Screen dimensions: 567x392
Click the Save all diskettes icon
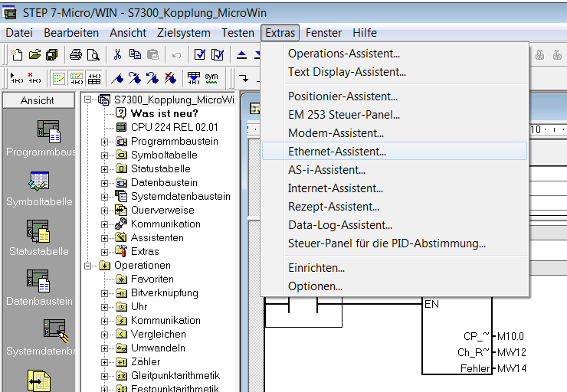point(52,55)
